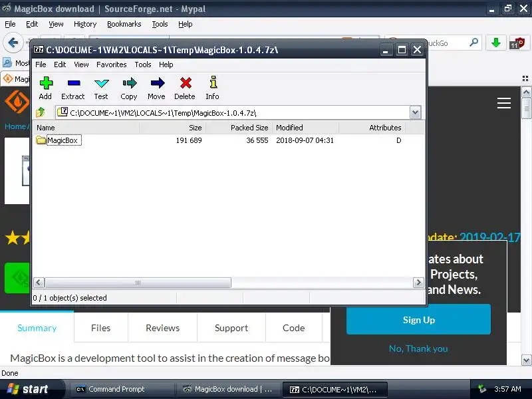Sort by the Size column header
This screenshot has width=532, height=399.
(x=172, y=128)
